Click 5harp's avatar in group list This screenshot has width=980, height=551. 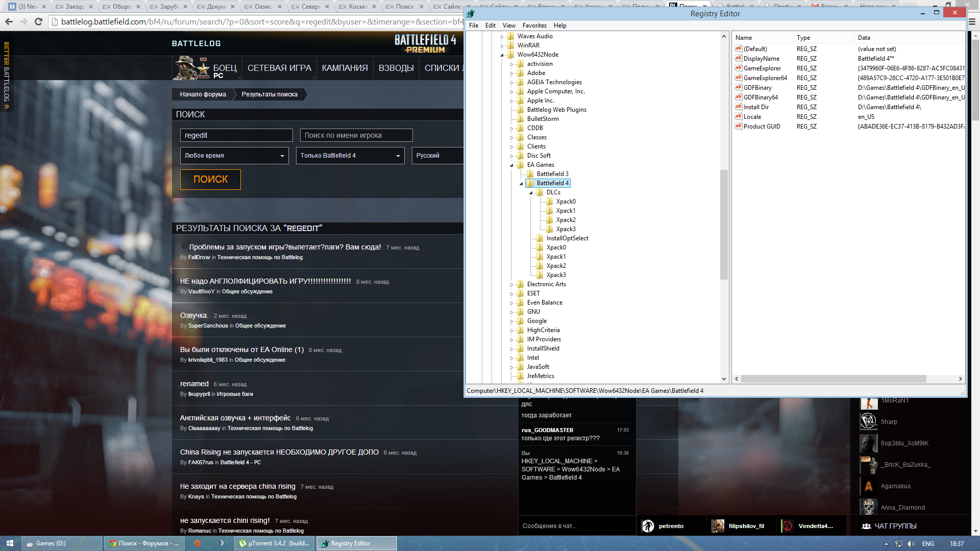(869, 422)
